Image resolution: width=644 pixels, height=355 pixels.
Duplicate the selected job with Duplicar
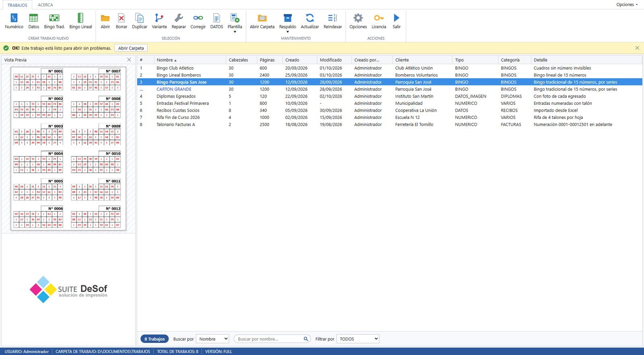pos(139,21)
